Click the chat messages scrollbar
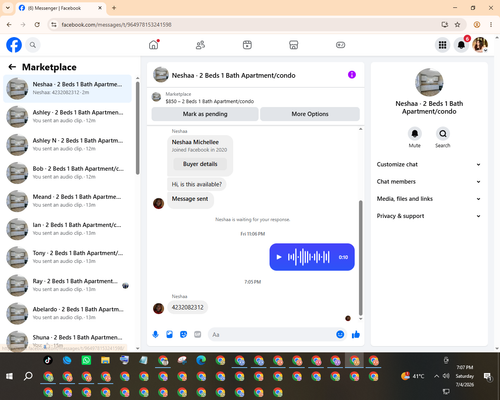Viewport: 500px width, 400px height. [360, 258]
